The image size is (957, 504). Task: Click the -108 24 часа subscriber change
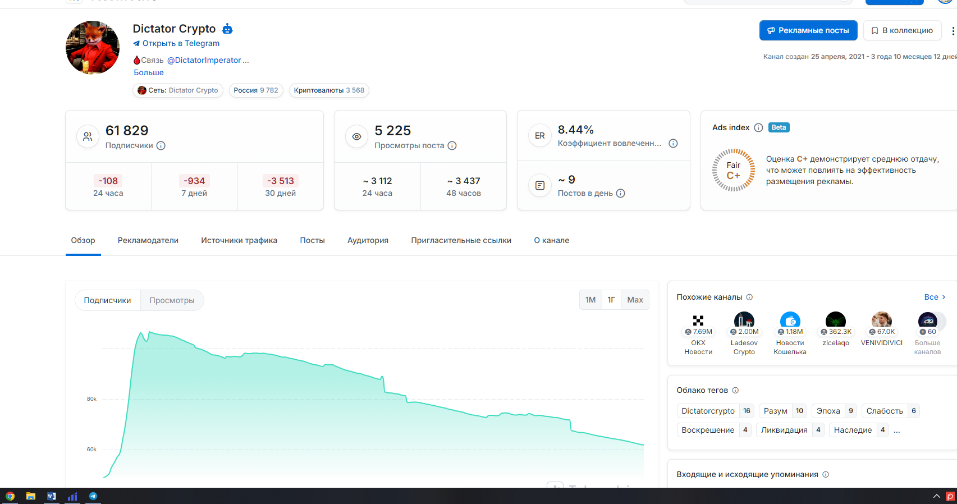tap(108, 186)
